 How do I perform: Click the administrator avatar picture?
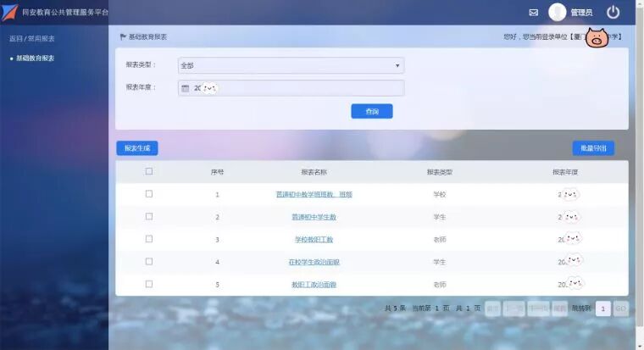[557, 12]
